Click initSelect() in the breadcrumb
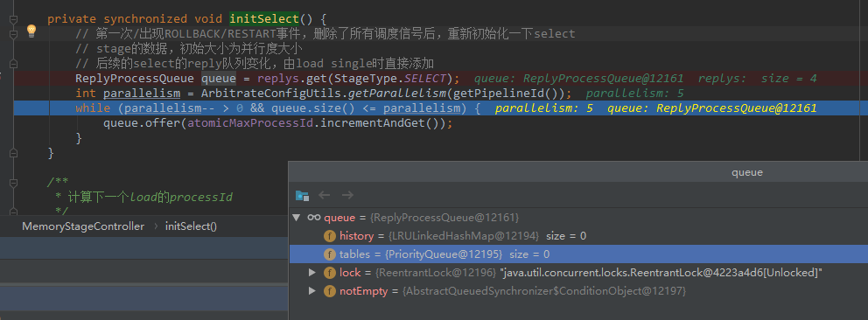The image size is (868, 320). 191,226
